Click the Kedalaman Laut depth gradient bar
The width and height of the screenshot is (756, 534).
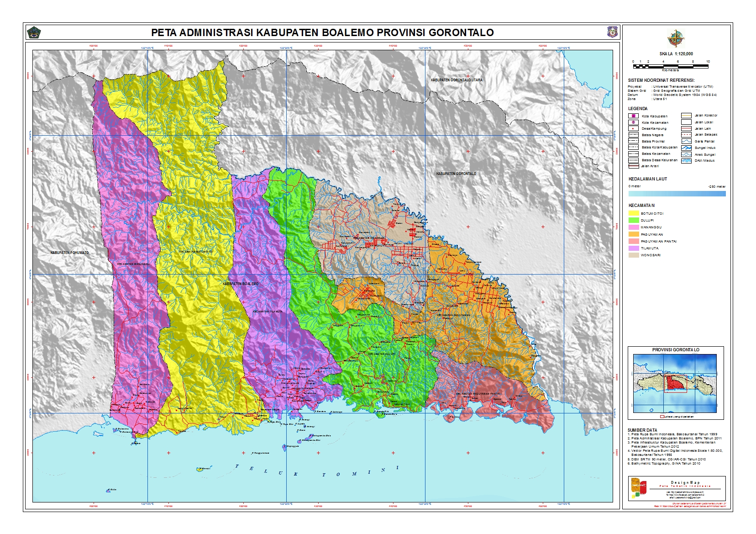point(677,194)
